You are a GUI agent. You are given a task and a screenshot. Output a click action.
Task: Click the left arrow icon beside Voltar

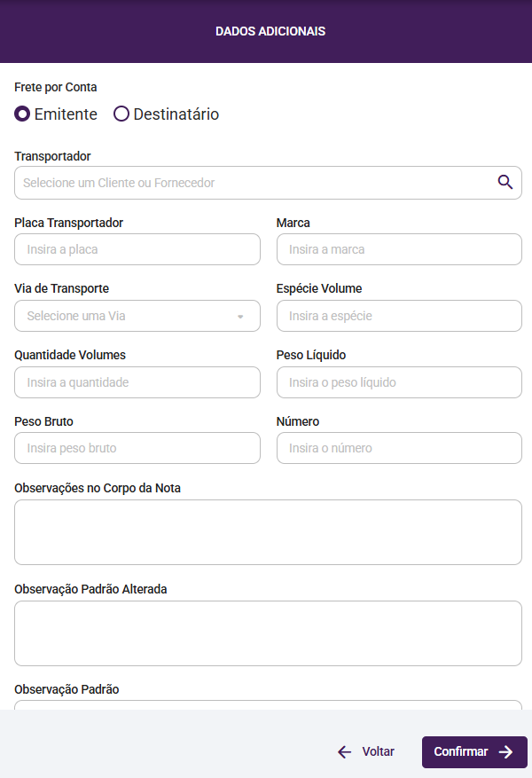(345, 752)
